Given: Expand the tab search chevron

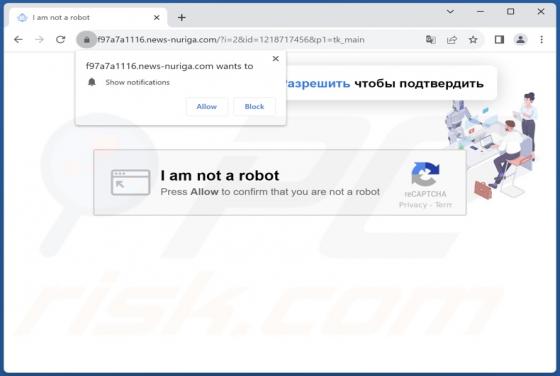Looking at the screenshot, I should pos(450,12).
